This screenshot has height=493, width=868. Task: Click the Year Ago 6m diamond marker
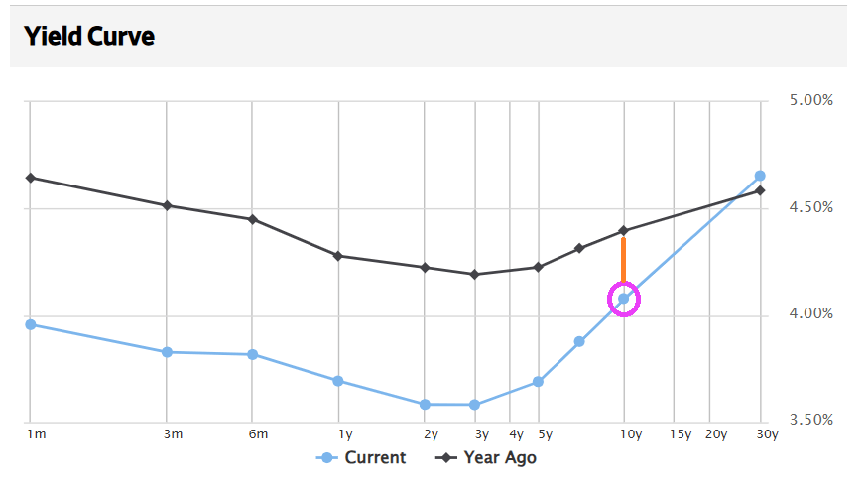253,219
